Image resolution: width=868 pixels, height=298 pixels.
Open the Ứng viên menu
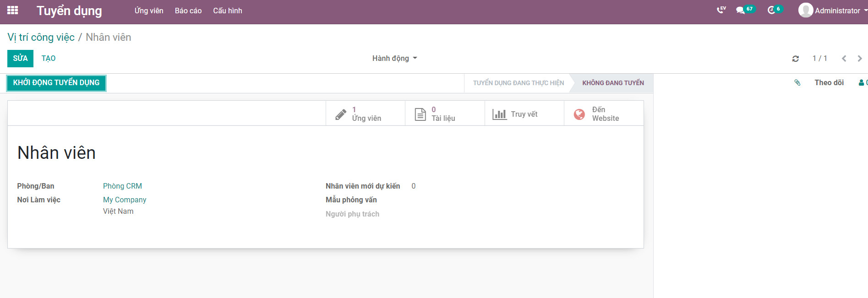coord(149,11)
